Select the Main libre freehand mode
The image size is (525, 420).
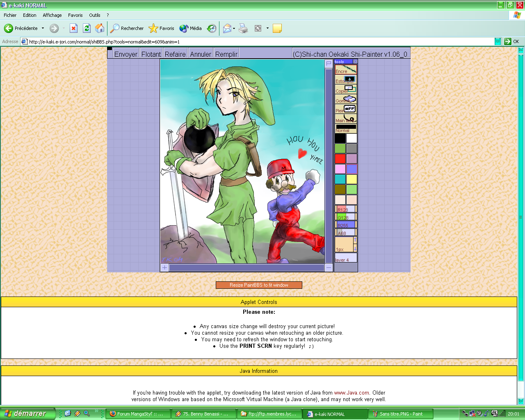[x=346, y=119]
